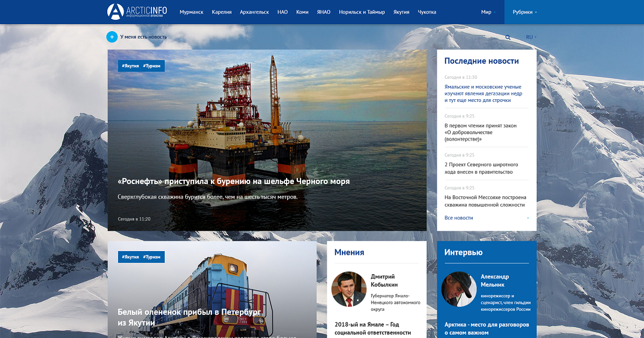This screenshot has height=338, width=644.
Task: Go to the Мурманск region section
Action: [192, 12]
